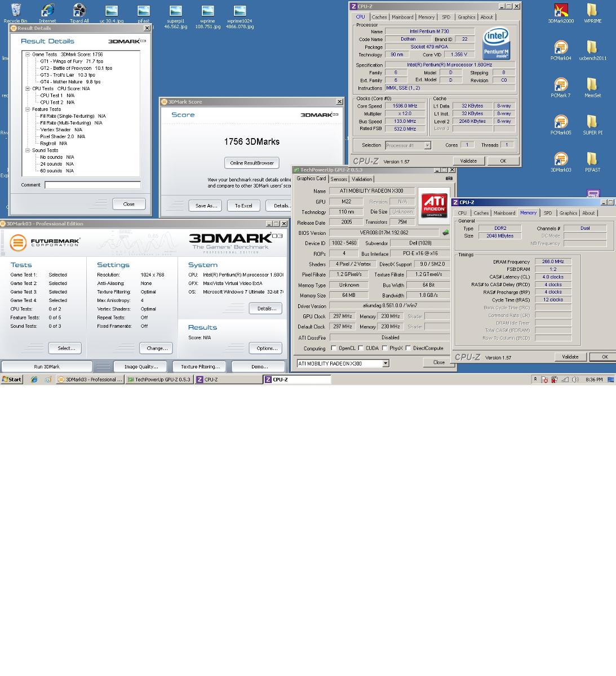Image resolution: width=616 pixels, height=676 pixels.
Task: Open the Sensors tab in GPU-Z
Action: coord(339,179)
